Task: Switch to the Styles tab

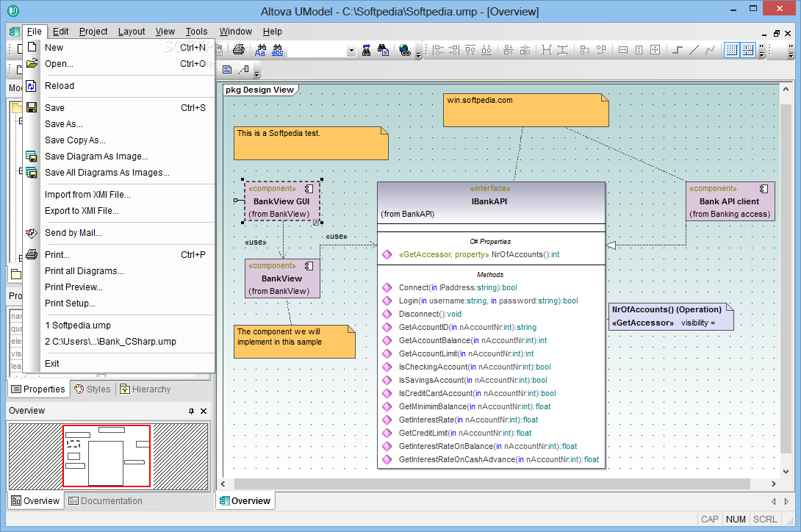Action: click(x=93, y=389)
